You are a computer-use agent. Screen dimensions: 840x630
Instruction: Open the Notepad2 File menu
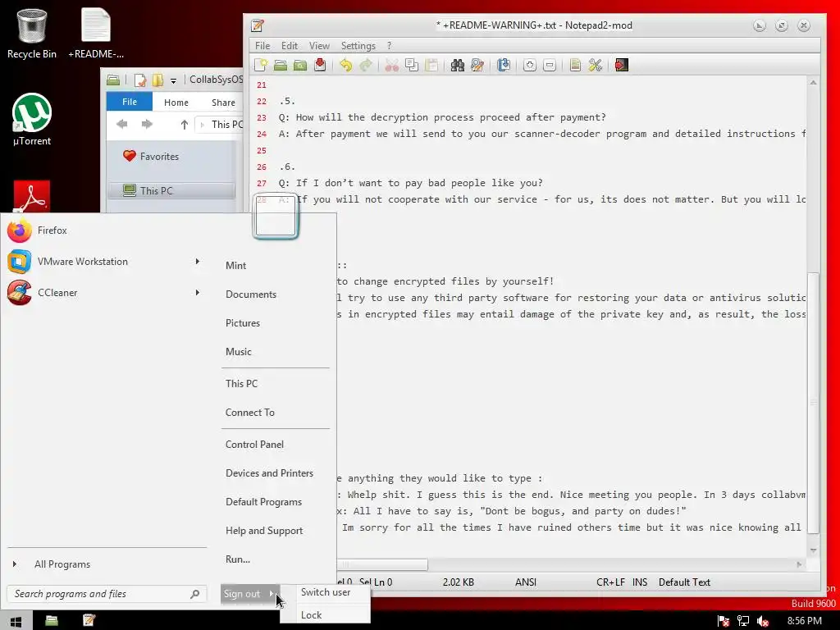[x=262, y=46]
